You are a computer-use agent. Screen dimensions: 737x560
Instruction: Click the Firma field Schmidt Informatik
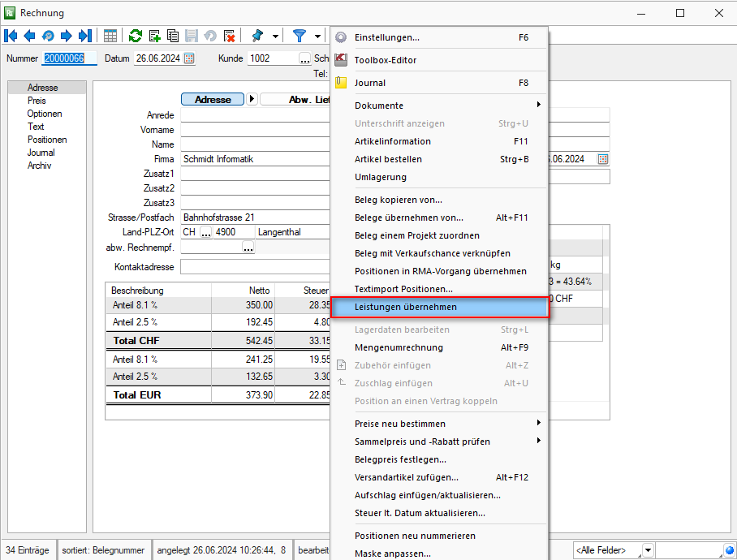click(255, 159)
